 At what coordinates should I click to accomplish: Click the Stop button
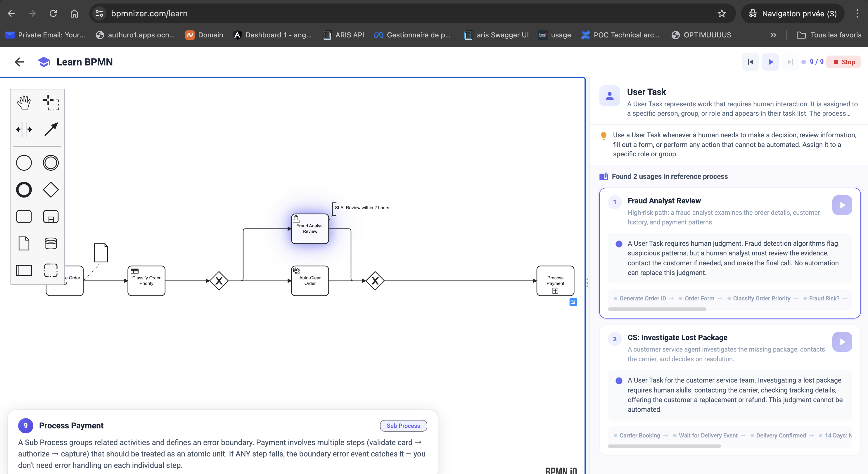(x=843, y=62)
